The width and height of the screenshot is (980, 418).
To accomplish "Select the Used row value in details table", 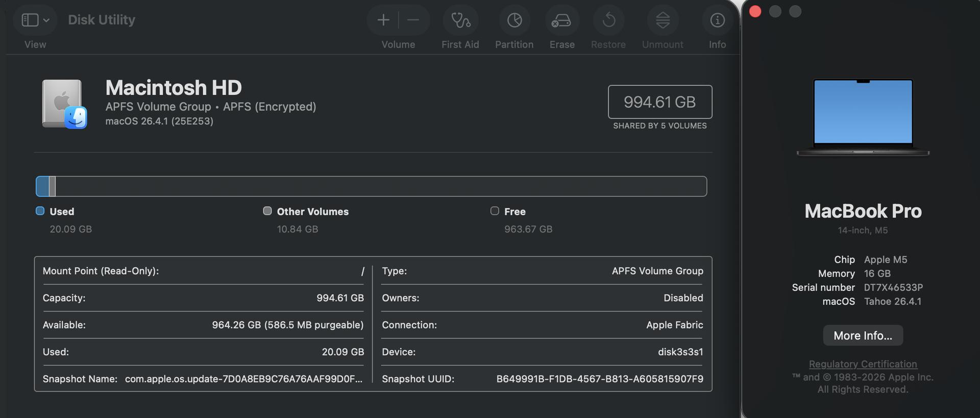I will pos(343,352).
